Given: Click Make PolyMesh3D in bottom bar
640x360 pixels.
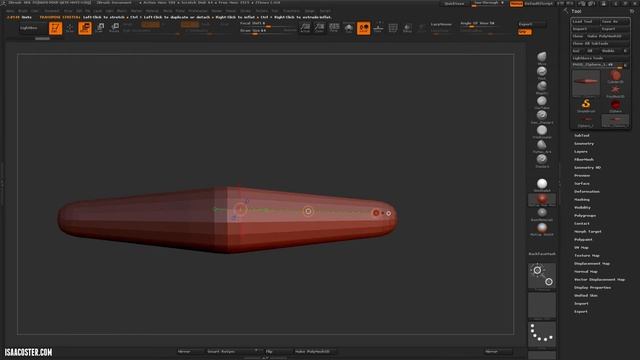Looking at the screenshot, I should coord(313,351).
